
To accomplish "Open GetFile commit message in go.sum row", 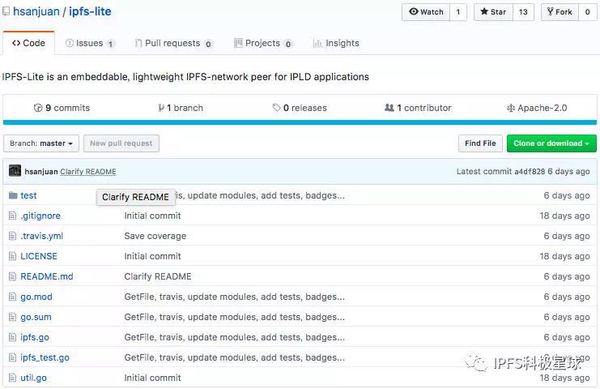I will click(x=234, y=317).
